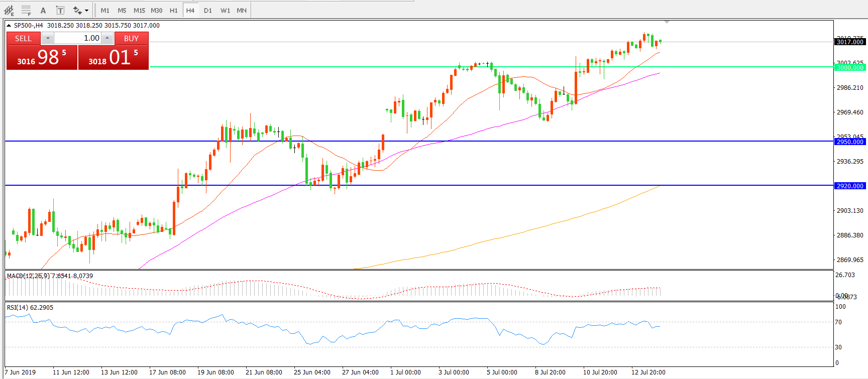Select the M15 timeframe
Viewport: 868px width, 379px height.
click(x=139, y=11)
